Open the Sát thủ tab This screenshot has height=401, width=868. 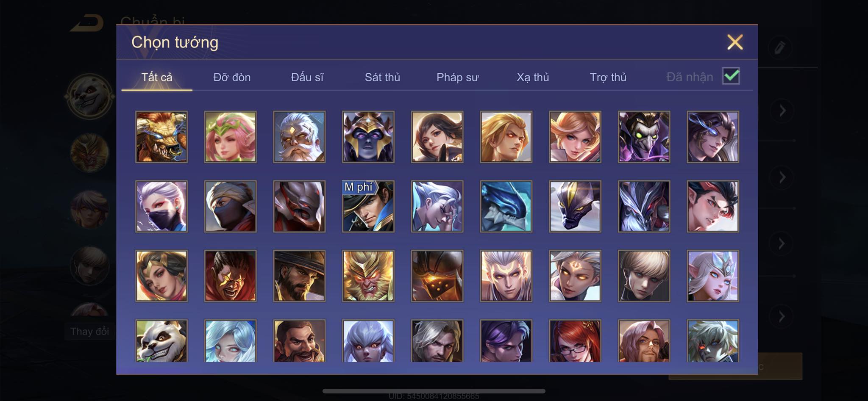382,77
